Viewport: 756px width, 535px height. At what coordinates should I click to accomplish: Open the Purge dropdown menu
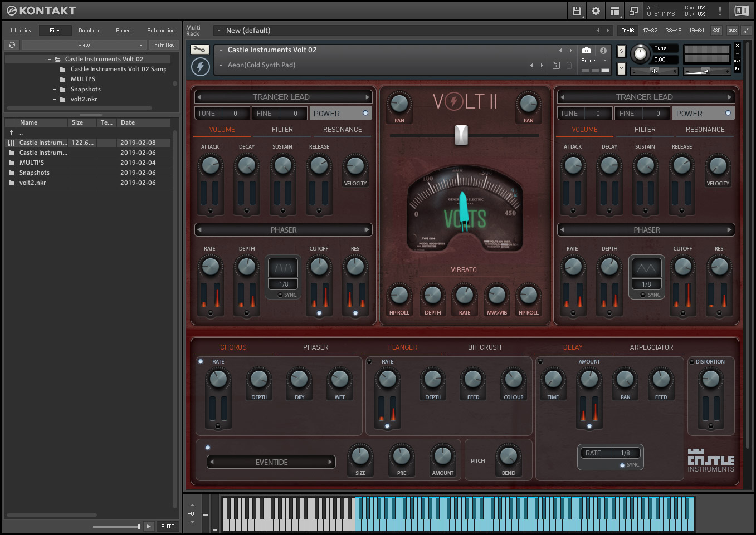pos(594,60)
